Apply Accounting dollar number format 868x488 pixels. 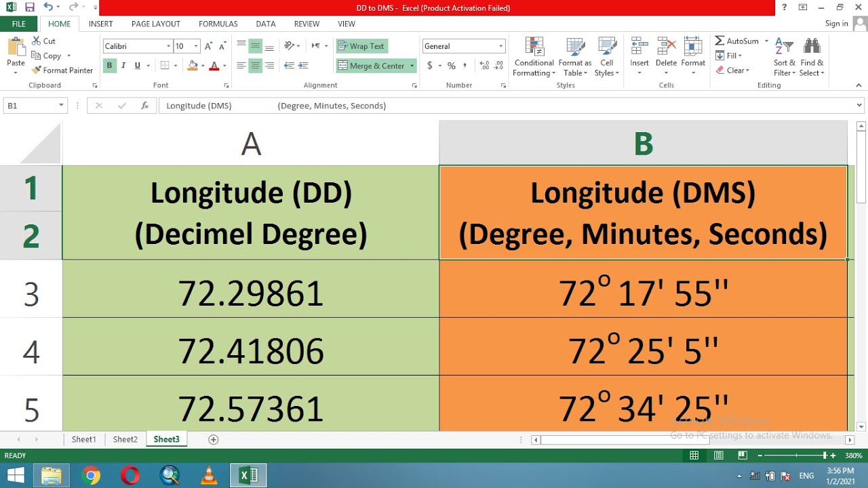[430, 66]
